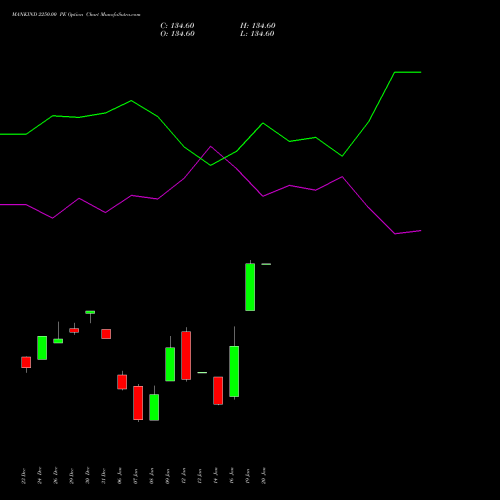Click the red candle above 07 Jan
This screenshot has height=500, width=500.
tap(138, 403)
